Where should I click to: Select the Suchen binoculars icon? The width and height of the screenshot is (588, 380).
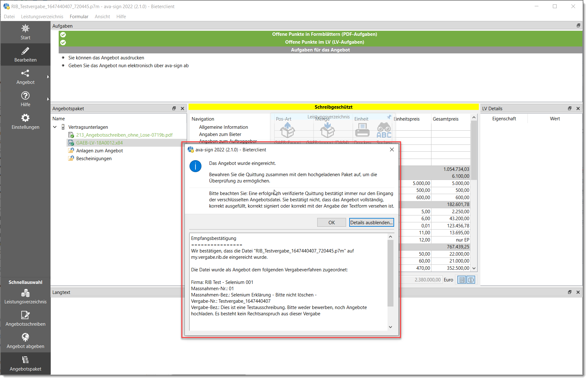pyautogui.click(x=384, y=130)
